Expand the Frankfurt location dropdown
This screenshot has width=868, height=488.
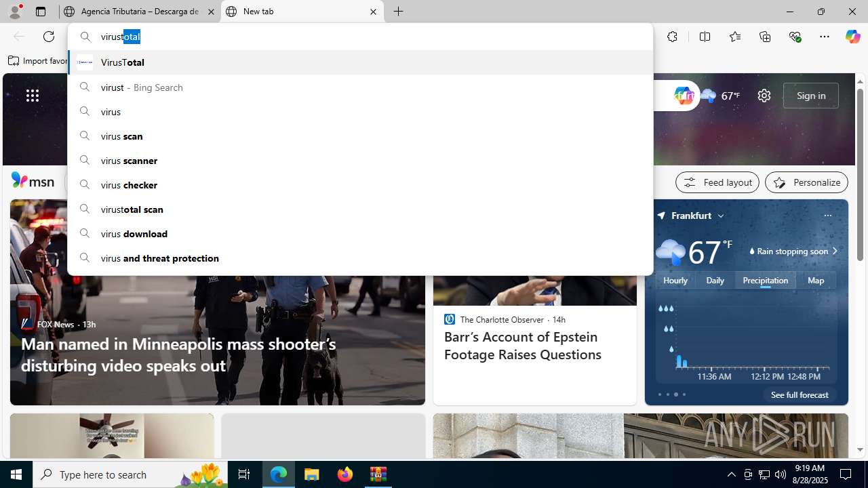(721, 216)
